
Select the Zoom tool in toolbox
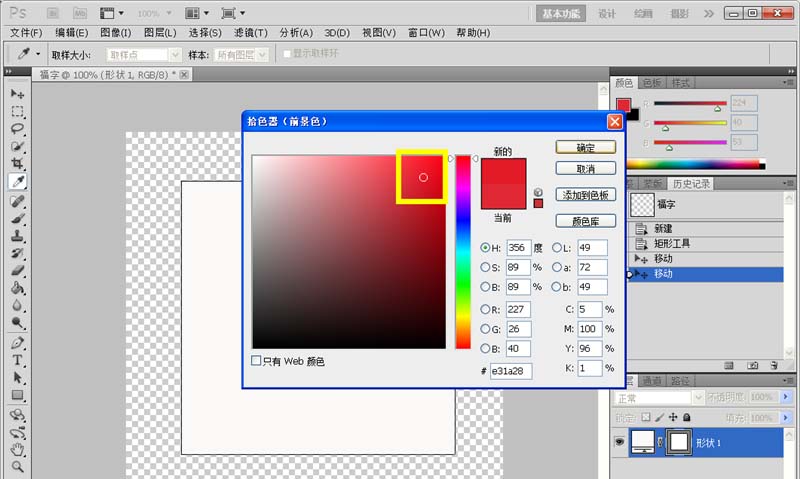pos(17,467)
